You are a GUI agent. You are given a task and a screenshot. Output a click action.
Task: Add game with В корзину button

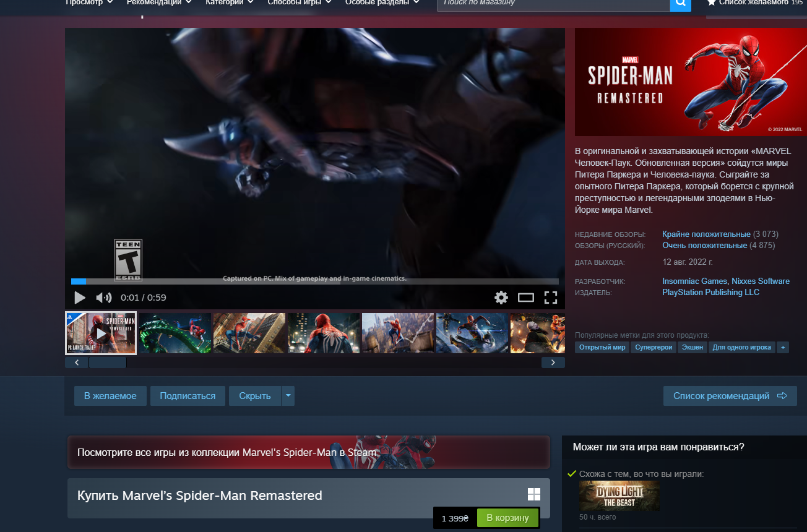tap(508, 518)
